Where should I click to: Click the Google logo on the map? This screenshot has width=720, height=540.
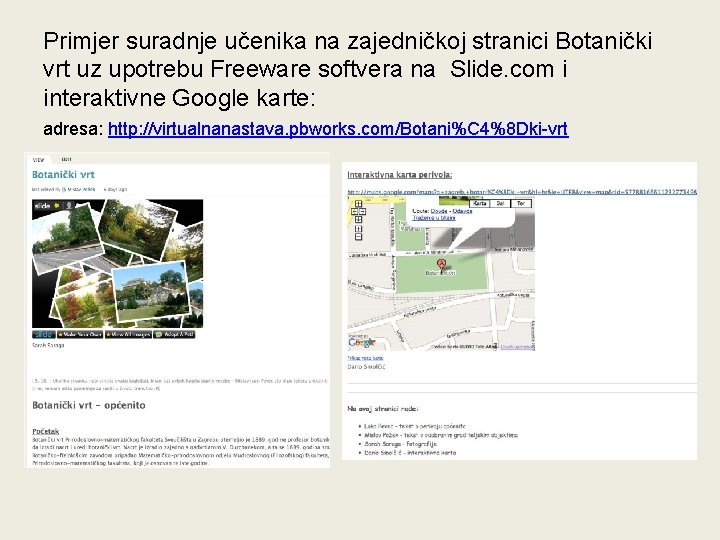pos(362,342)
